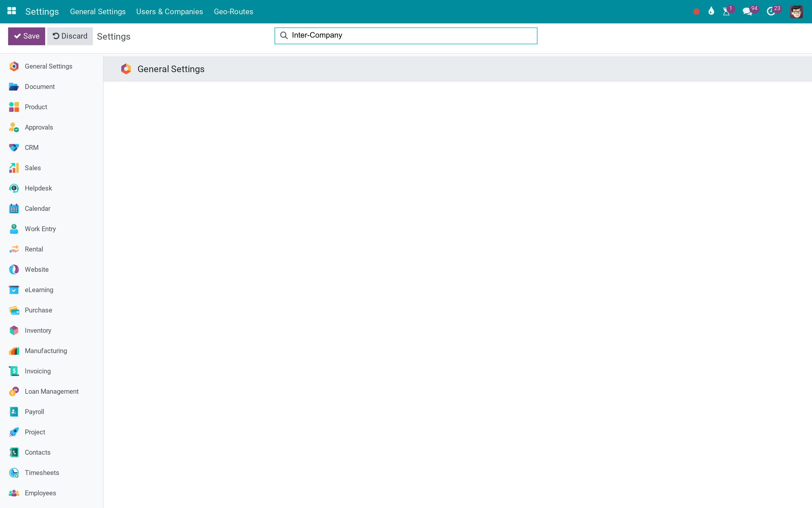The width and height of the screenshot is (812, 508).
Task: Open General Settings in top menu
Action: point(98,11)
